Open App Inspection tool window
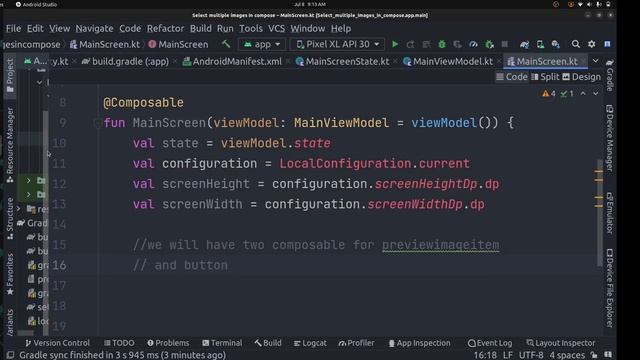 tap(419, 343)
